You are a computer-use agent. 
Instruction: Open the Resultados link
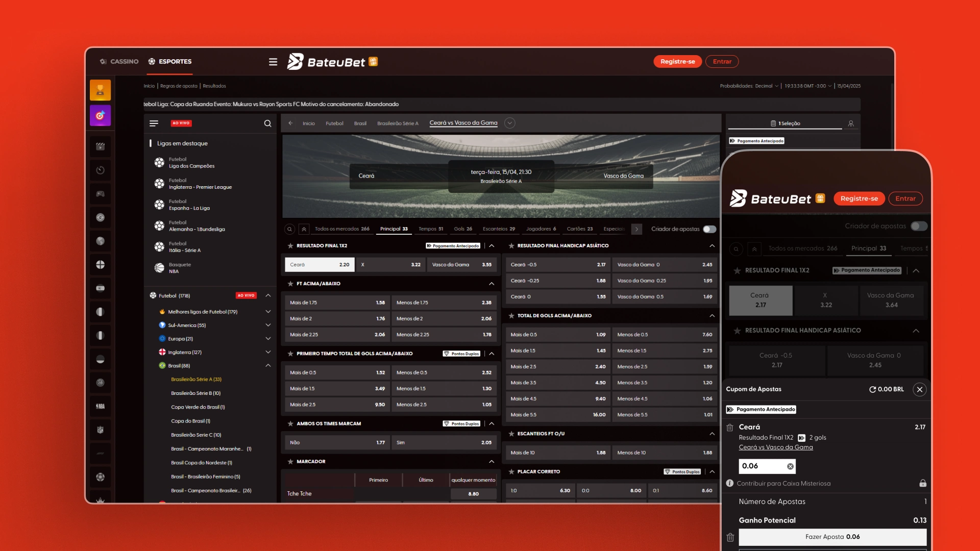(x=214, y=86)
